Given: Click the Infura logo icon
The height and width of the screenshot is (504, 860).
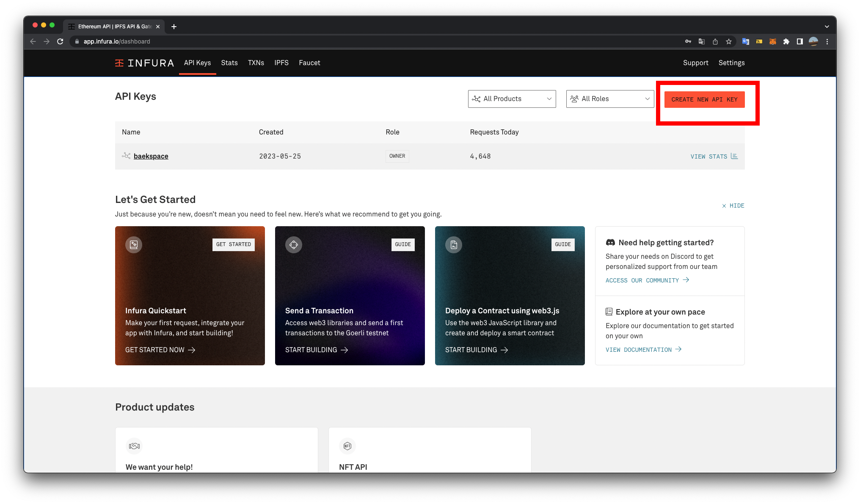Looking at the screenshot, I should 119,63.
